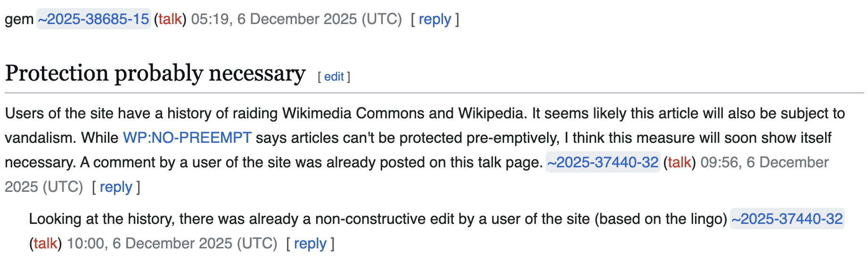
Task: Reply to the 05:19 gem comment
Action: tap(434, 19)
